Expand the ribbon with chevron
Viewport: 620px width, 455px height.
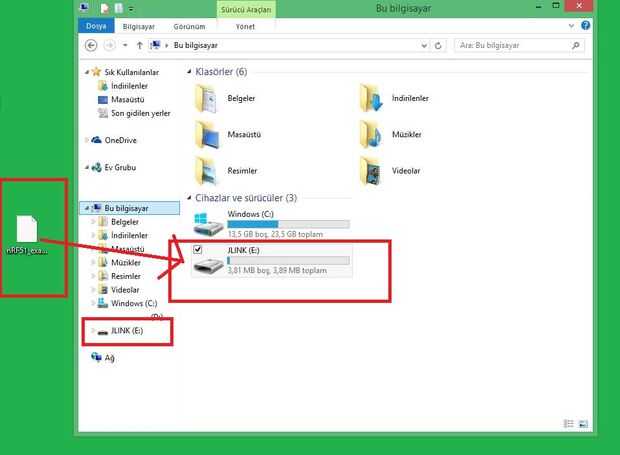pyautogui.click(x=571, y=26)
